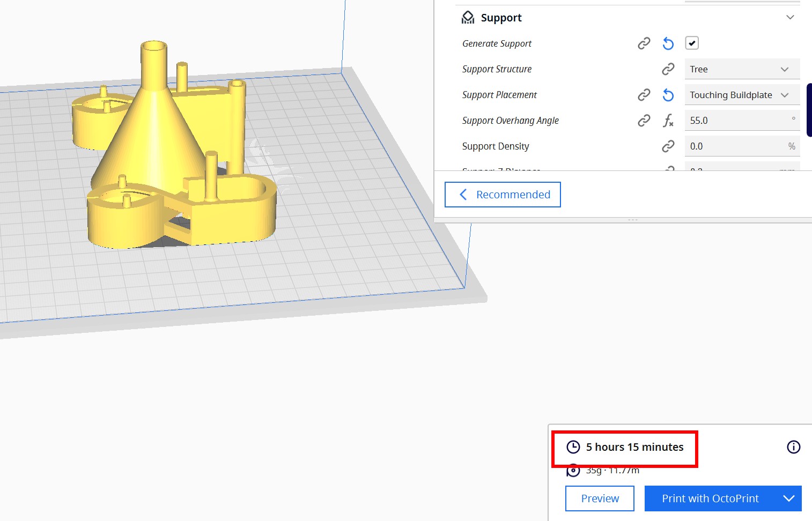Screen dimensions: 812x521
Task: Collapse the Support settings section
Action: pos(789,18)
